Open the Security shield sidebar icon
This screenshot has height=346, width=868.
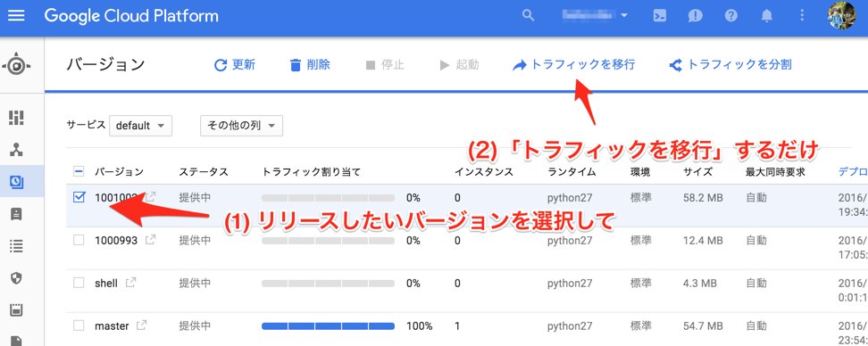(x=17, y=278)
